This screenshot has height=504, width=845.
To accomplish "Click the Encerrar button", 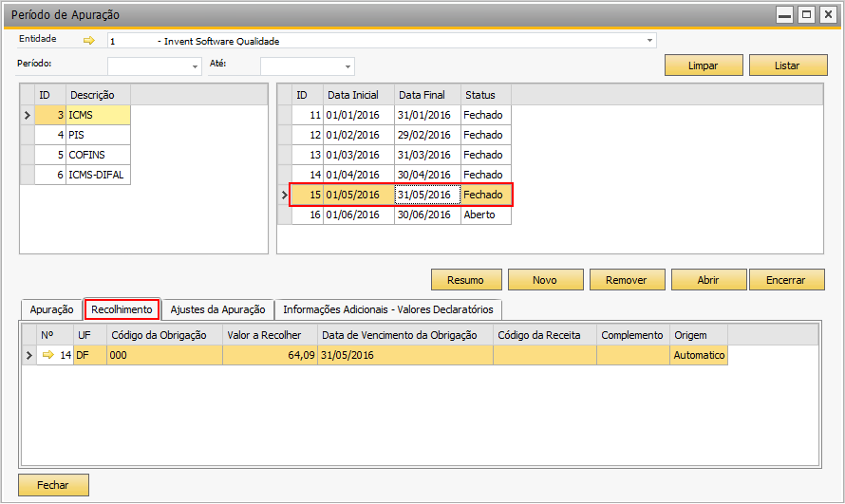I will [786, 280].
